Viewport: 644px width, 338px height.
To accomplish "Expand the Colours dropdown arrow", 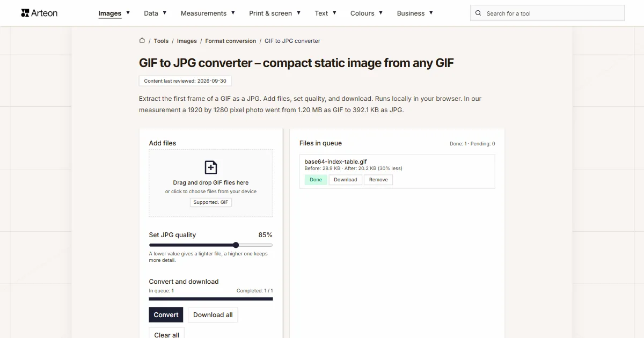I will [380, 13].
